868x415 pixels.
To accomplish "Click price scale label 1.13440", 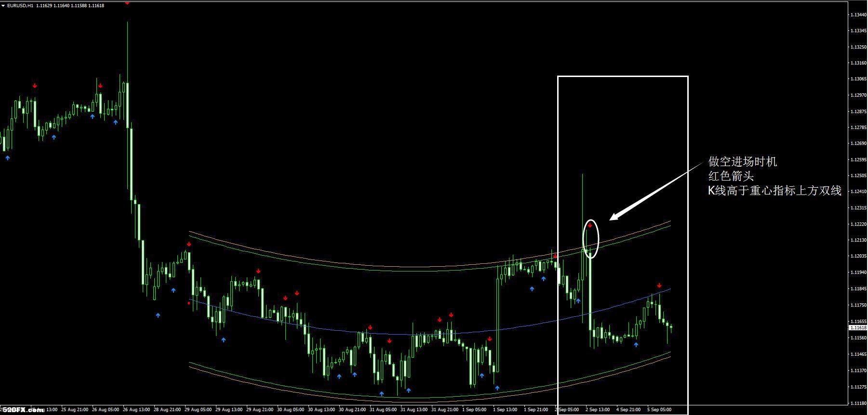I will [x=858, y=15].
